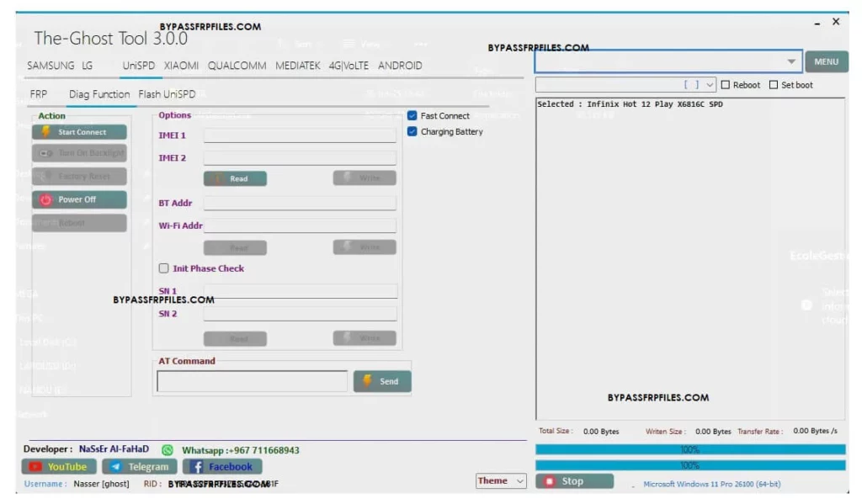Click the MENU button

(827, 61)
